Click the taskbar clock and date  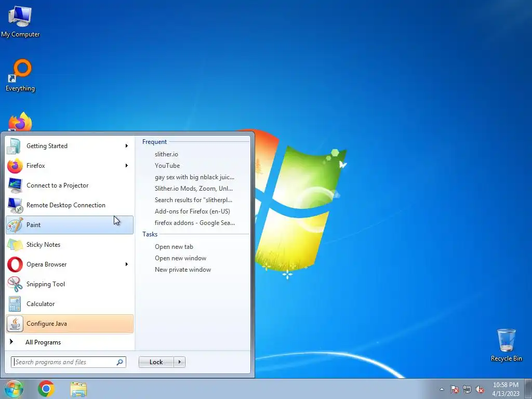click(506, 389)
